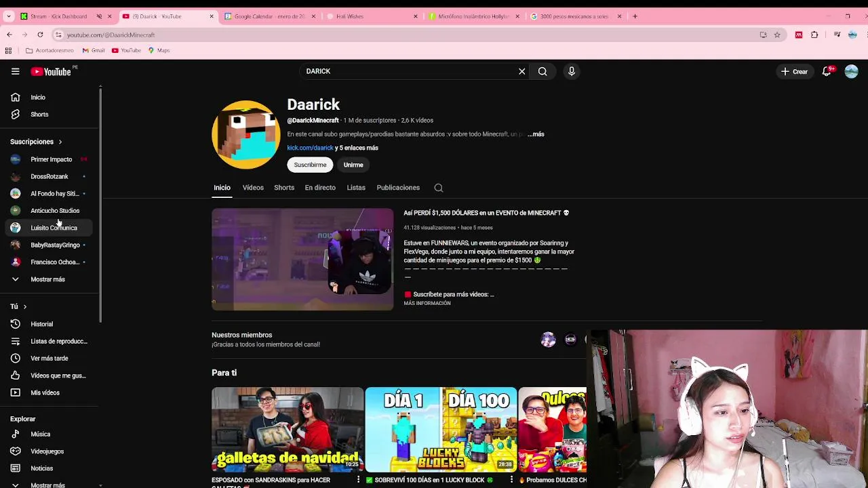This screenshot has height=488, width=868.
Task: Open the DrossRotzank subscription
Action: tap(49, 176)
